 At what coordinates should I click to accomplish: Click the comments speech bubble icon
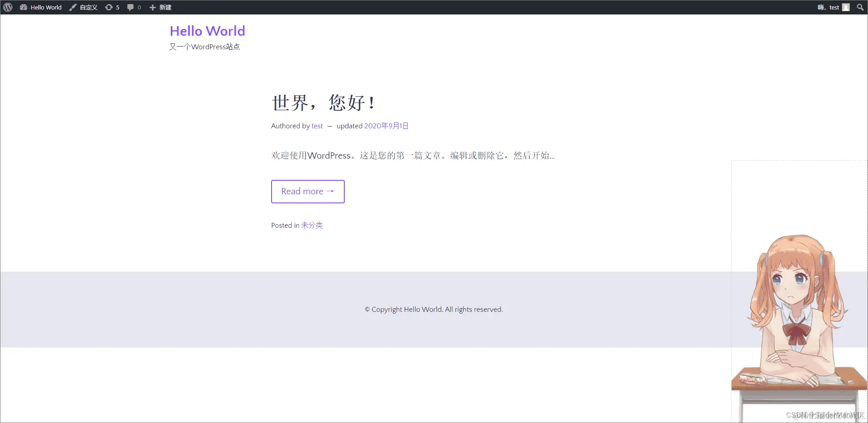point(130,7)
